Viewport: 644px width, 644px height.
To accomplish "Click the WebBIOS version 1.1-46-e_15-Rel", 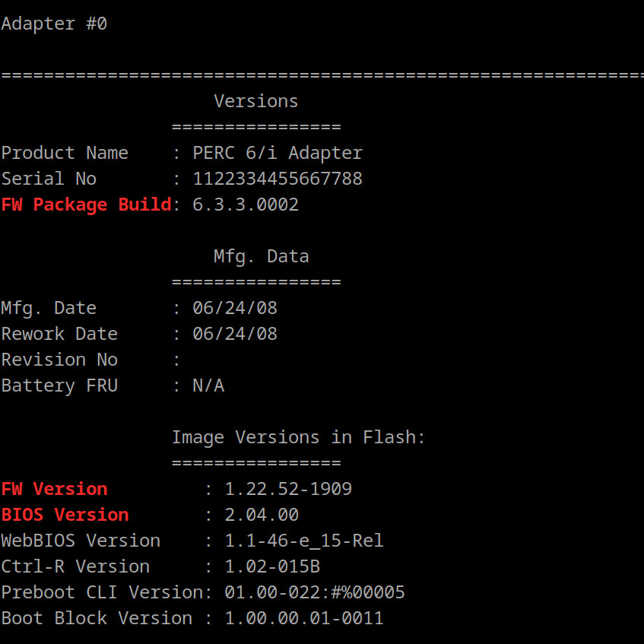I will coord(304,541).
